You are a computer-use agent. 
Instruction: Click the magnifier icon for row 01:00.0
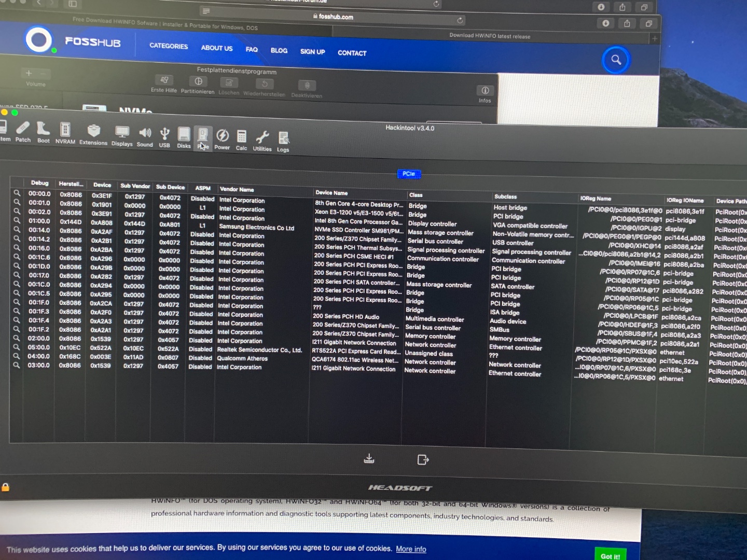(17, 220)
